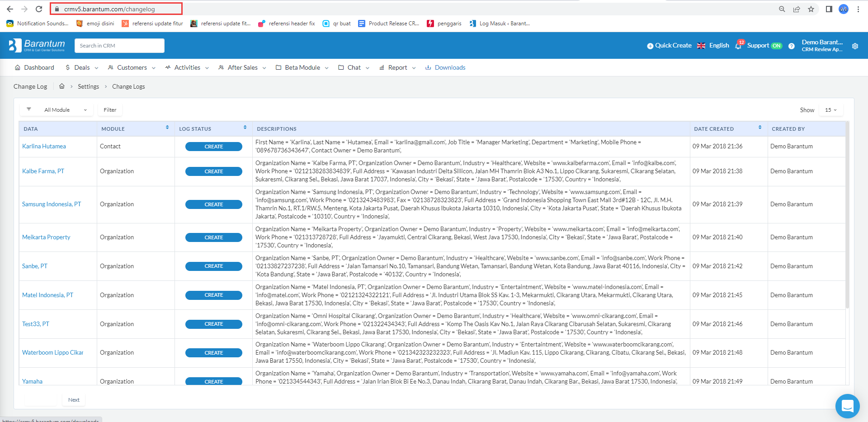
Task: Open Show 15 rows dropdown
Action: [831, 110]
